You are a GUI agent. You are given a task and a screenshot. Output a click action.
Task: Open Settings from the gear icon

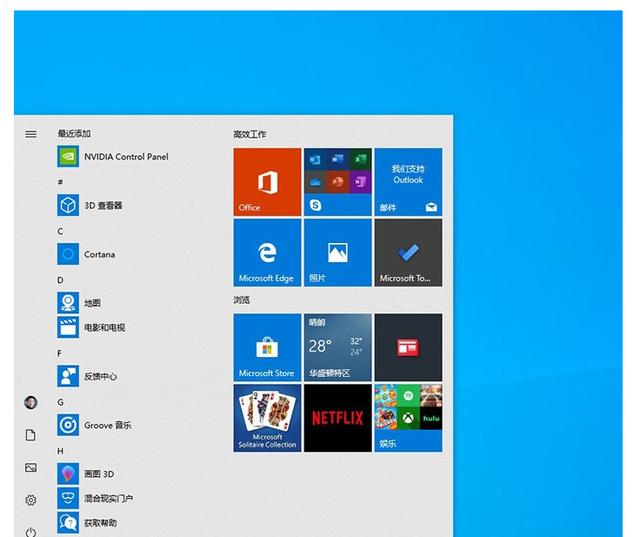[x=31, y=500]
